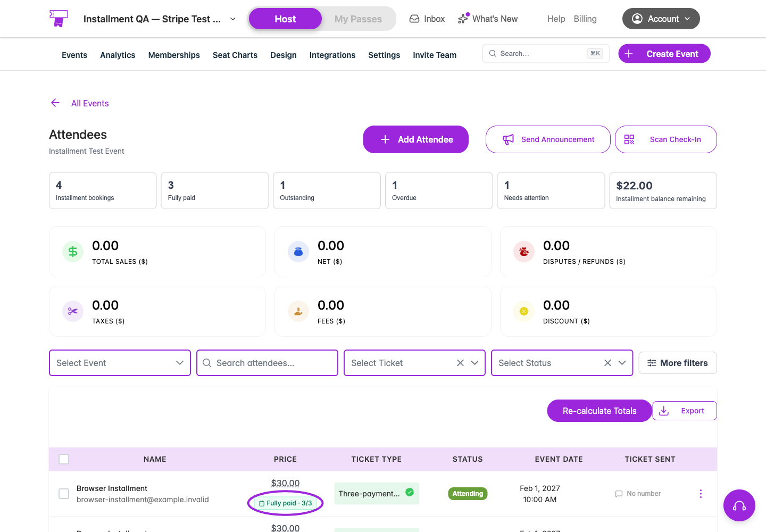Open the Billing link
This screenshot has height=532, width=766.
(x=585, y=19)
